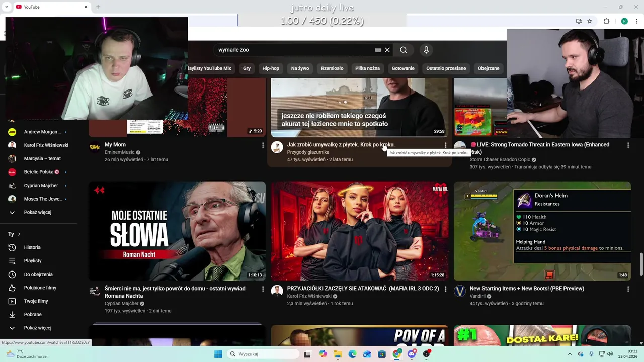The width and height of the screenshot is (644, 362).
Task: Open options menu for Roman Nacht interview video
Action: (x=263, y=289)
